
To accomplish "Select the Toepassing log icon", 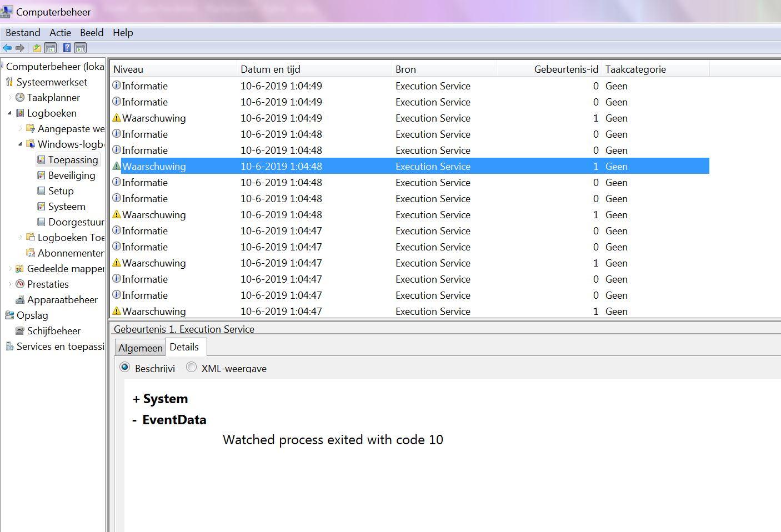I will point(41,160).
